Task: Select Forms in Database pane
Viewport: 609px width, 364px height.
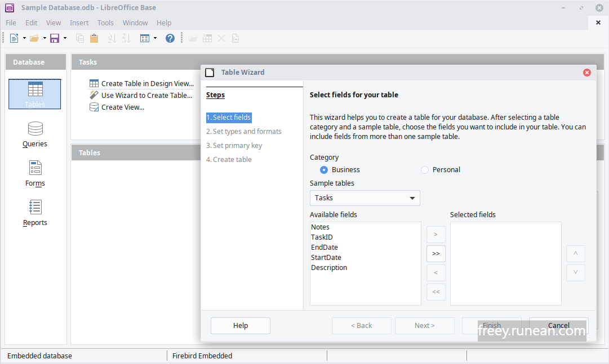Action: [35, 174]
